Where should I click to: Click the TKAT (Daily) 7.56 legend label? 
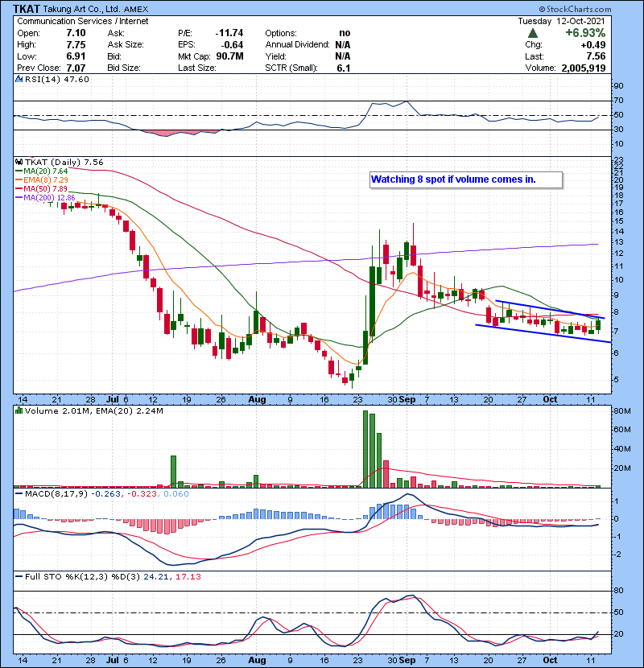(64, 163)
